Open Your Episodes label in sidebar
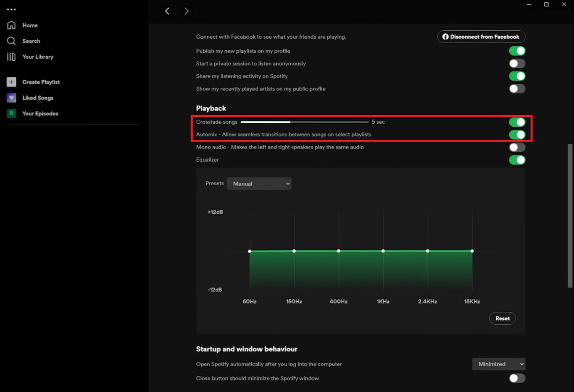The height and width of the screenshot is (392, 574). click(x=40, y=113)
